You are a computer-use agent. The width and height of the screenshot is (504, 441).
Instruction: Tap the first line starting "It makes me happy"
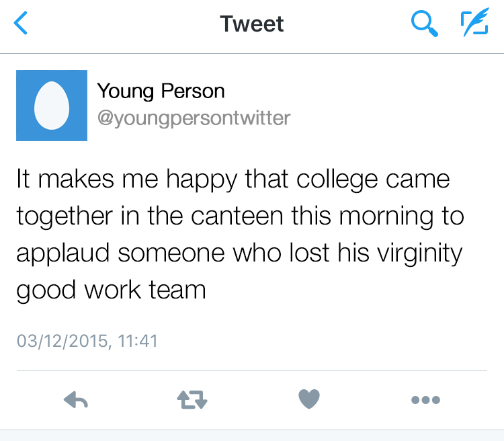click(233, 180)
